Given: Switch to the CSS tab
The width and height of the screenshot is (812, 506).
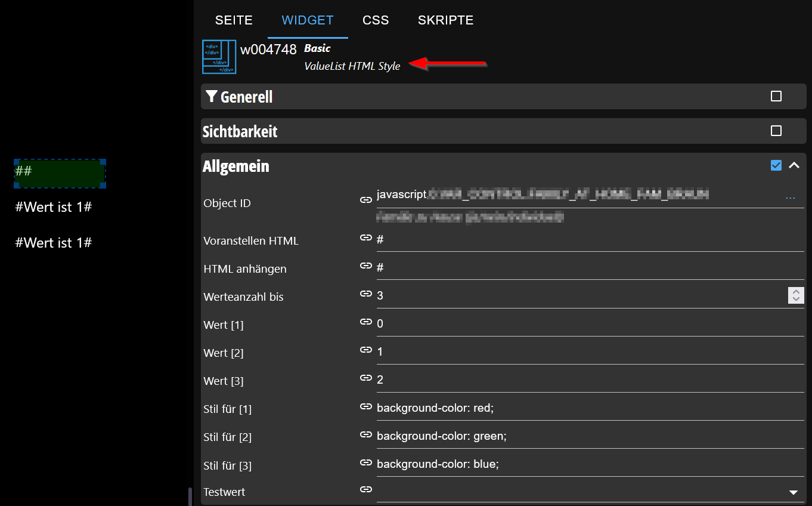Looking at the screenshot, I should click(376, 20).
